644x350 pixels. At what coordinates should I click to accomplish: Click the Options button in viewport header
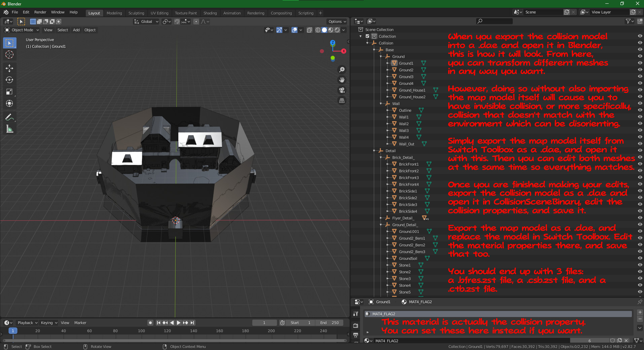click(x=337, y=22)
